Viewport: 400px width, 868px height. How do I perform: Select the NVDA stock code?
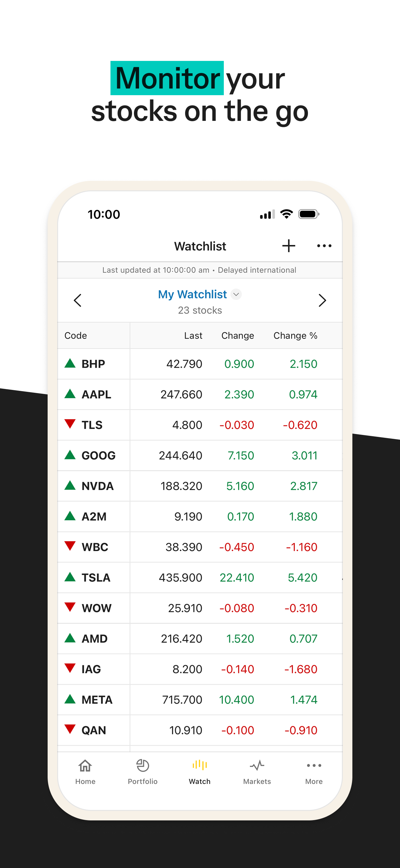tap(97, 486)
